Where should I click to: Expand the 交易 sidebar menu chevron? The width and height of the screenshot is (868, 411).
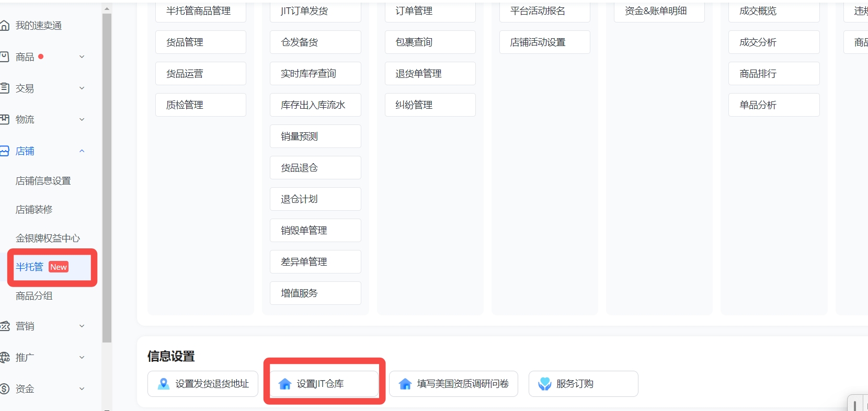[82, 88]
